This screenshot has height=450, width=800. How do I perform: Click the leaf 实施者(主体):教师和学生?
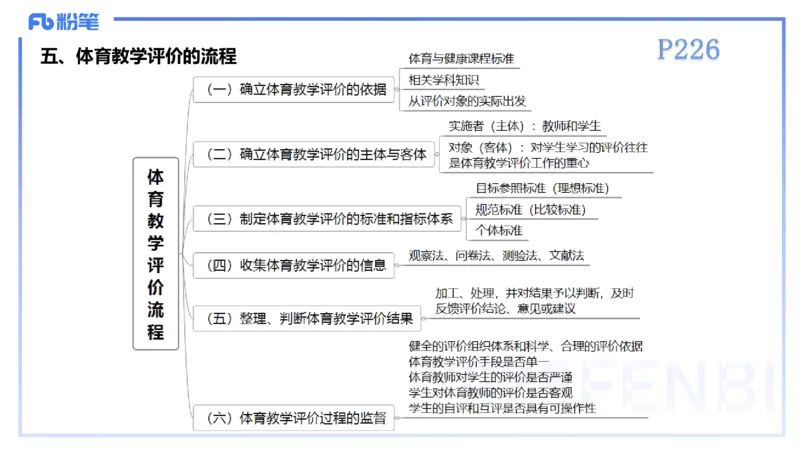(x=524, y=126)
